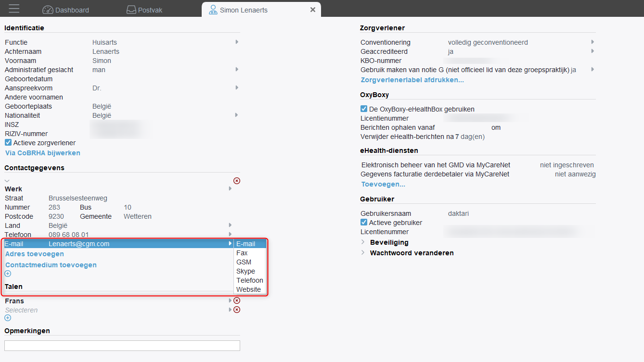This screenshot has width=644, height=362.
Task: Click the Voornaam value Simon
Action: pyautogui.click(x=102, y=61)
